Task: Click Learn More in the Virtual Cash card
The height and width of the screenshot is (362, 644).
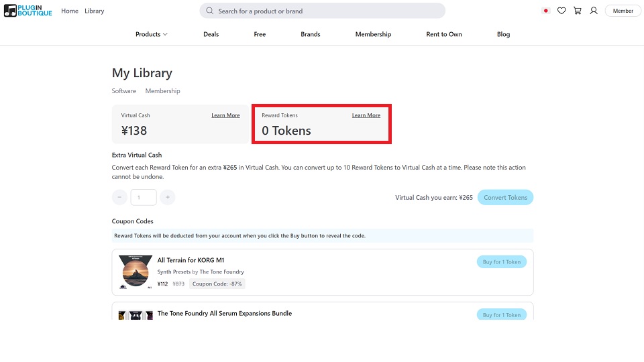Action: click(225, 115)
